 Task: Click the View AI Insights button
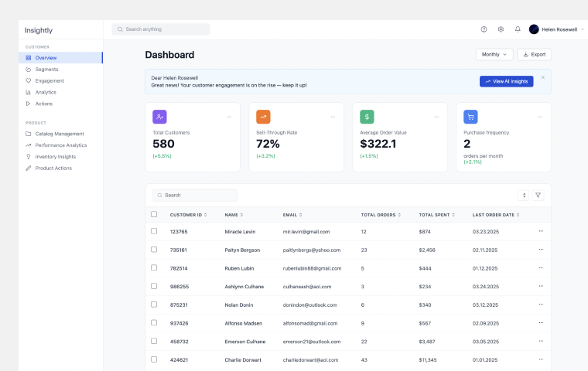506,81
